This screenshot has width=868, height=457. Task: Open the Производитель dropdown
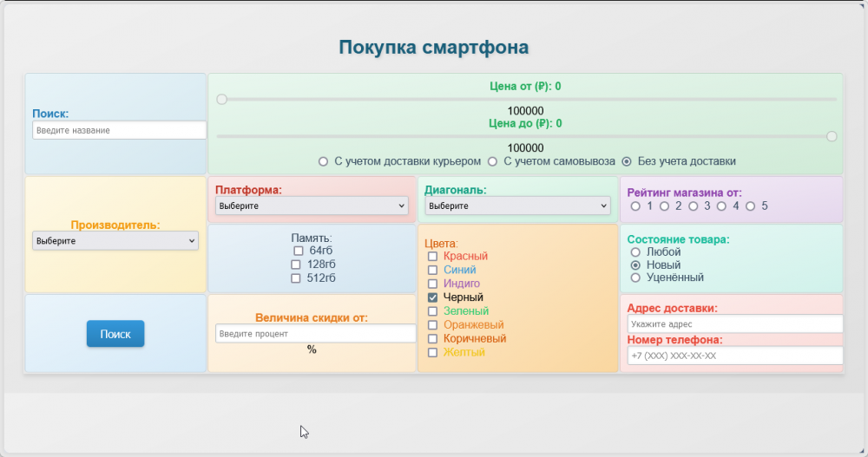115,241
